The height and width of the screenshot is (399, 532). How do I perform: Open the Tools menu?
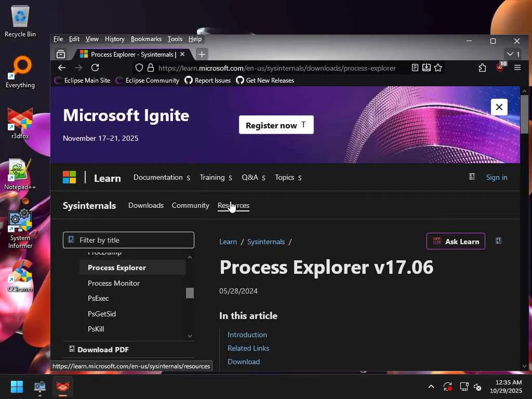pyautogui.click(x=175, y=39)
